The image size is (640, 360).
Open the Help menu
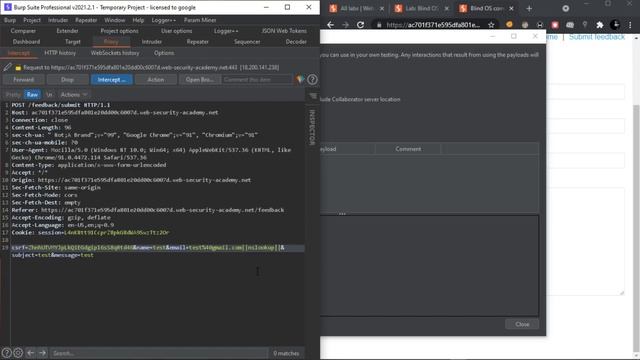pyautogui.click(x=138, y=20)
